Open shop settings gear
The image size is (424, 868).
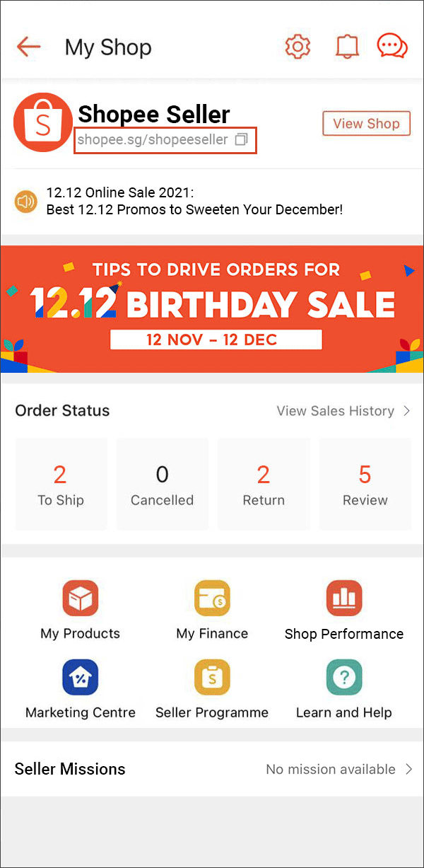click(x=298, y=47)
